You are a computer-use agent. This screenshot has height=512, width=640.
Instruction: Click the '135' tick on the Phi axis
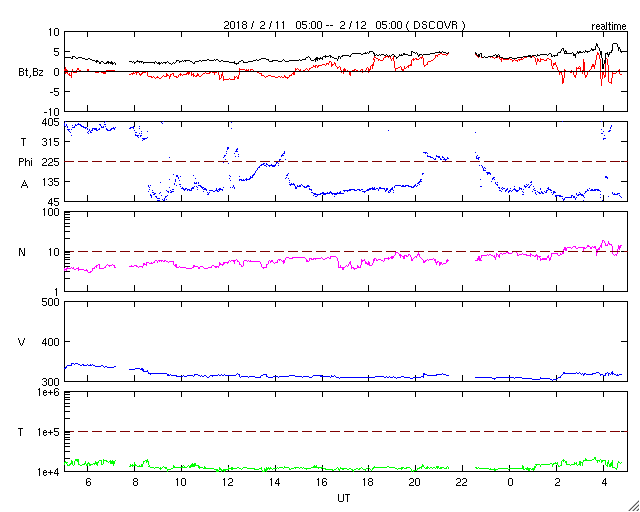point(51,182)
